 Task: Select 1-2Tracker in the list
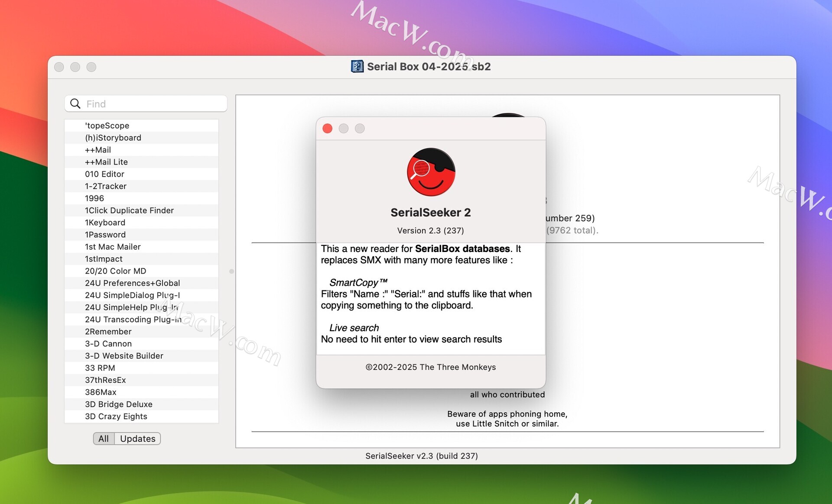141,186
